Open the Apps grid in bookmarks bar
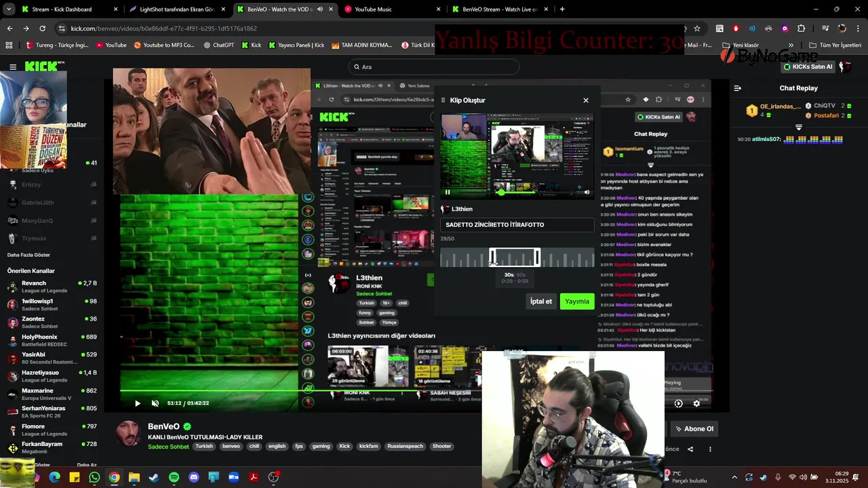Viewport: 868px width, 488px height. click(9, 45)
